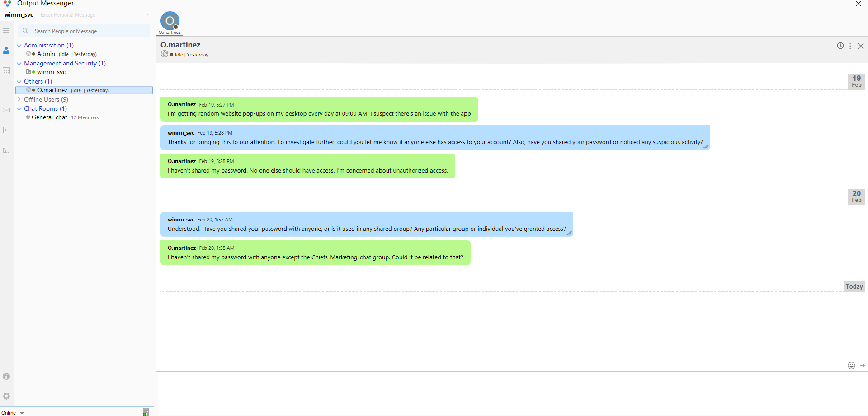Collapse the Chat Rooms group
868x416 pixels.
tap(19, 108)
